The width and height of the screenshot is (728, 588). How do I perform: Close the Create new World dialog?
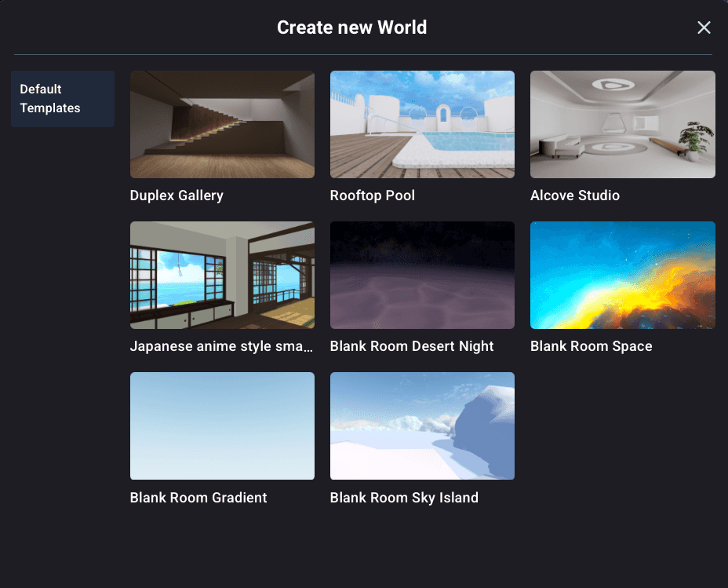pos(704,27)
